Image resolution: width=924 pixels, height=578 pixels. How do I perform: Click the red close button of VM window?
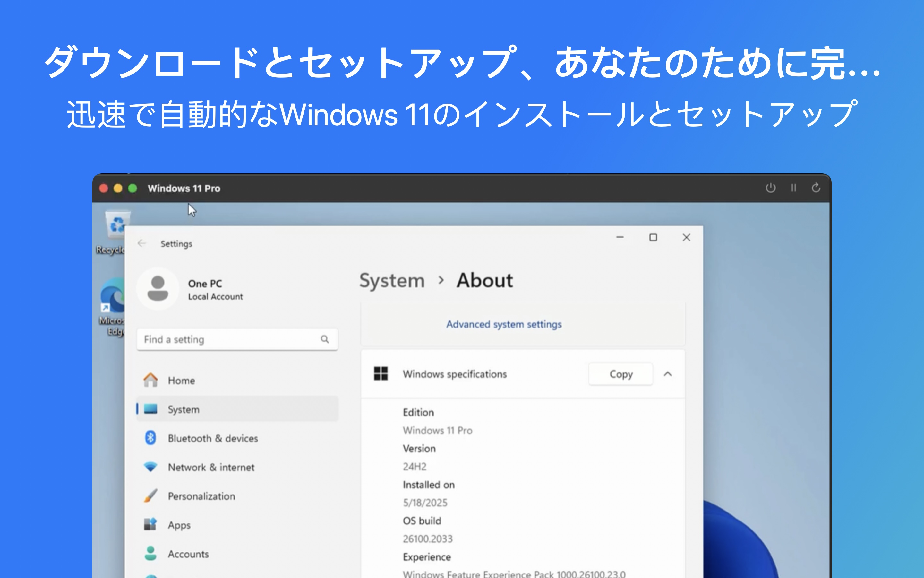104,188
